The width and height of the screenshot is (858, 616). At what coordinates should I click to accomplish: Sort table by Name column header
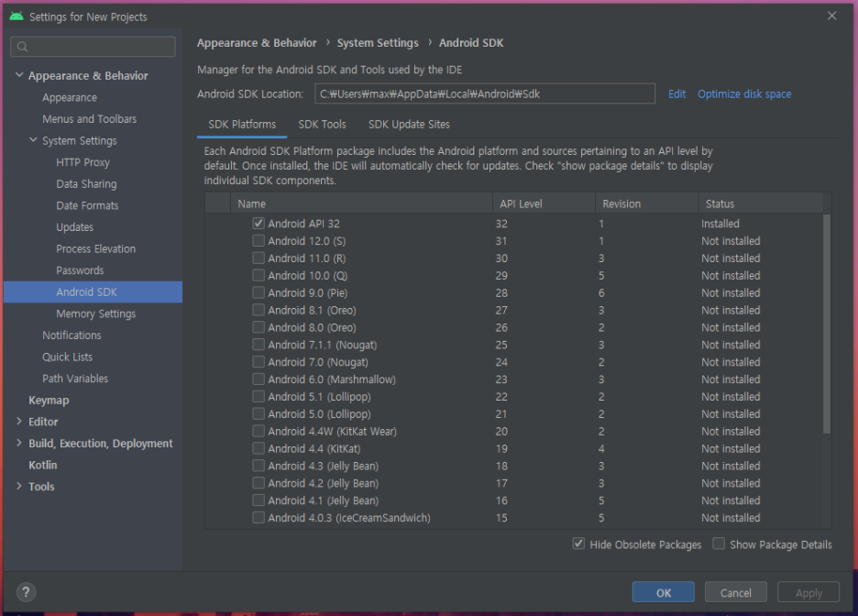click(361, 203)
